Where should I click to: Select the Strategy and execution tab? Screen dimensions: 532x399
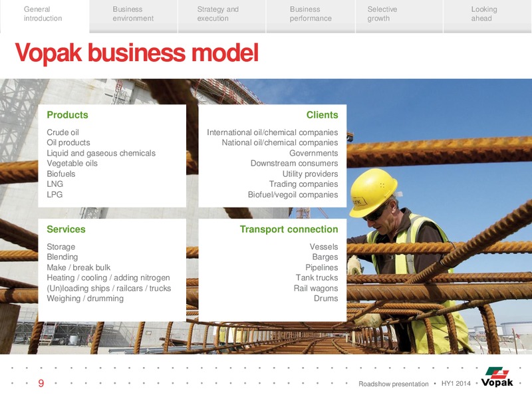(x=222, y=16)
